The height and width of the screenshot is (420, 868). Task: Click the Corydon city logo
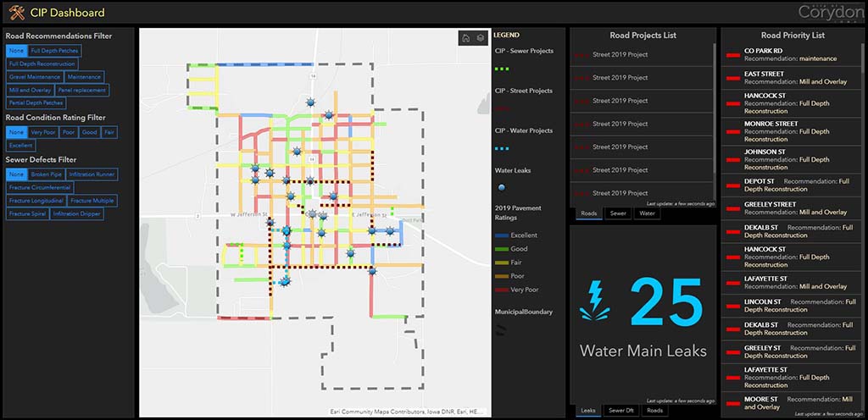tap(830, 12)
